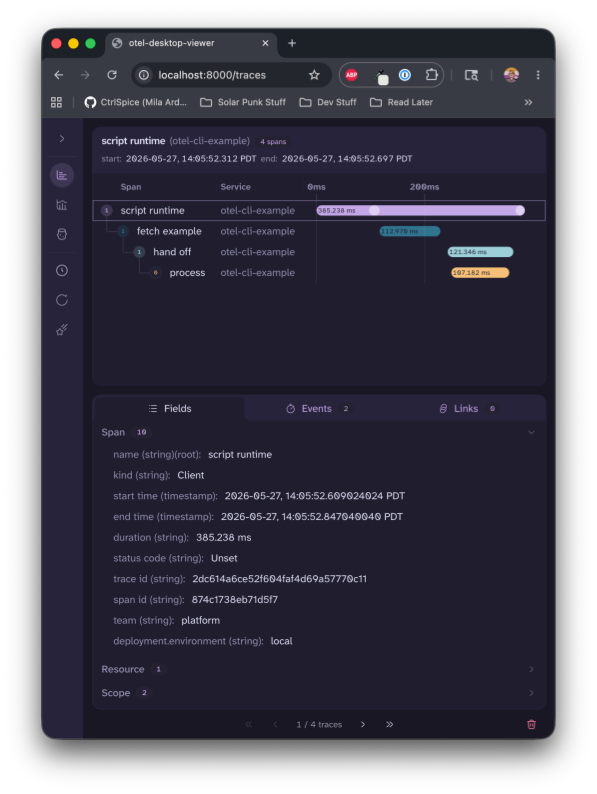The width and height of the screenshot is (597, 794).
Task: Click the Service column header
Action: (x=235, y=187)
